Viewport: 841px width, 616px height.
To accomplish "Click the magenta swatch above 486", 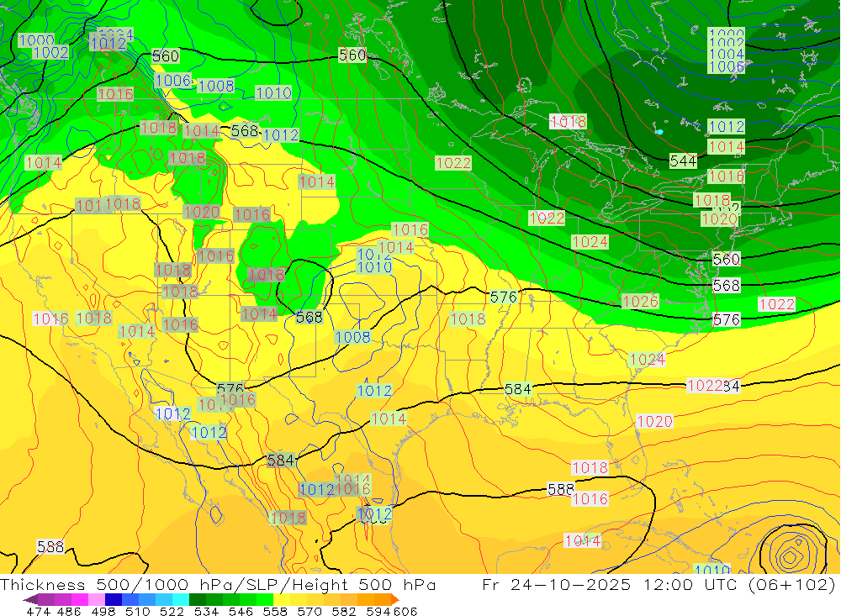I will (80, 599).
